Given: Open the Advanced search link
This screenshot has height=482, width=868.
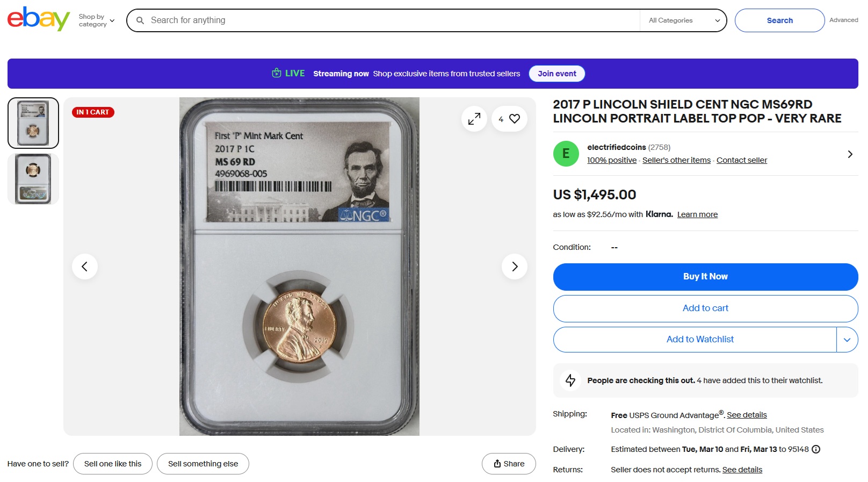Looking at the screenshot, I should tap(843, 20).
